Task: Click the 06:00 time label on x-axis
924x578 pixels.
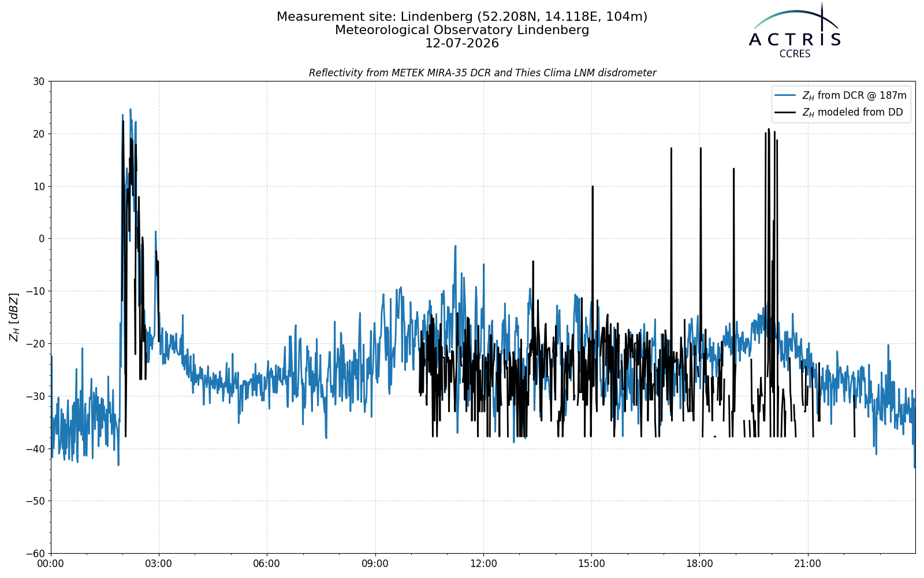Action: pyautogui.click(x=267, y=564)
